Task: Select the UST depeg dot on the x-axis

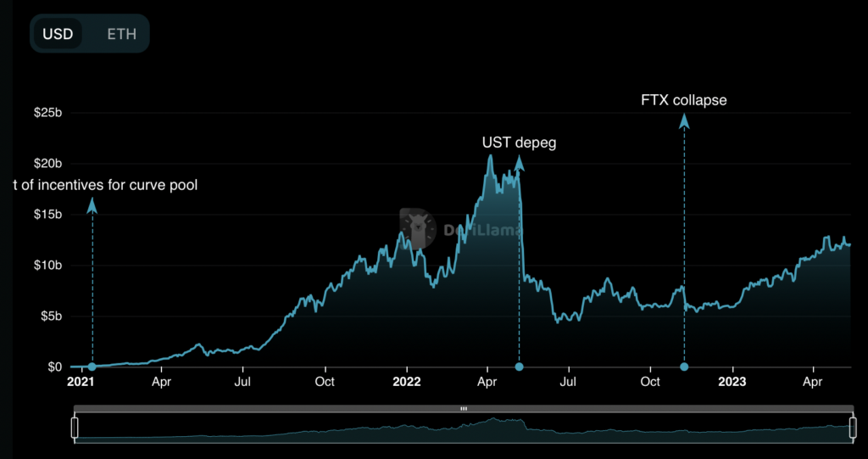Action: (x=519, y=367)
